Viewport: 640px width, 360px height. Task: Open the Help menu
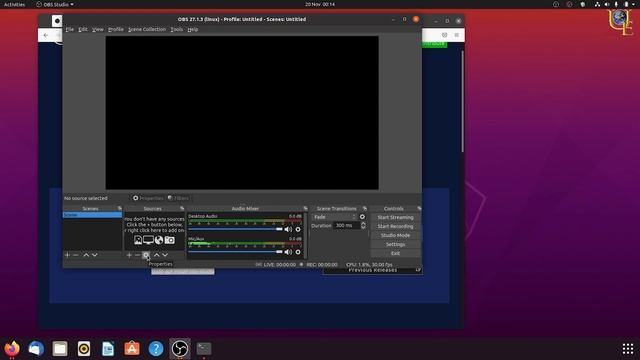tap(193, 29)
